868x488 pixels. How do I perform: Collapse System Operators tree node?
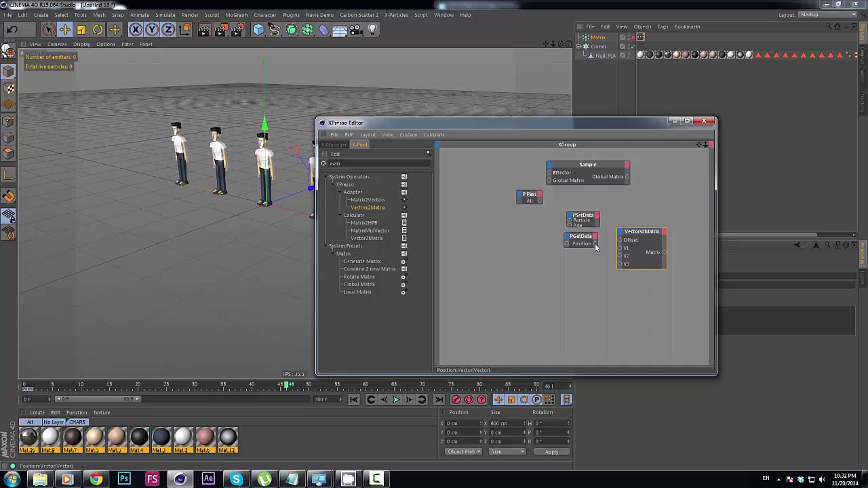pyautogui.click(x=325, y=177)
